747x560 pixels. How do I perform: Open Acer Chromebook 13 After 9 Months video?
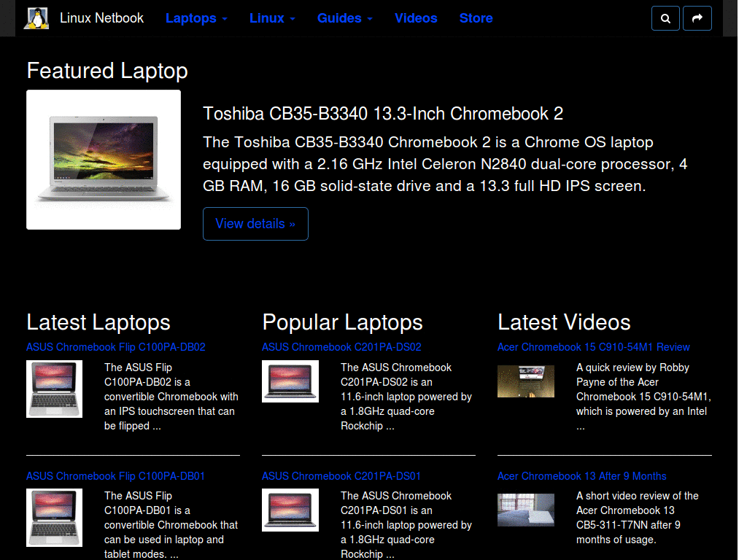point(581,476)
